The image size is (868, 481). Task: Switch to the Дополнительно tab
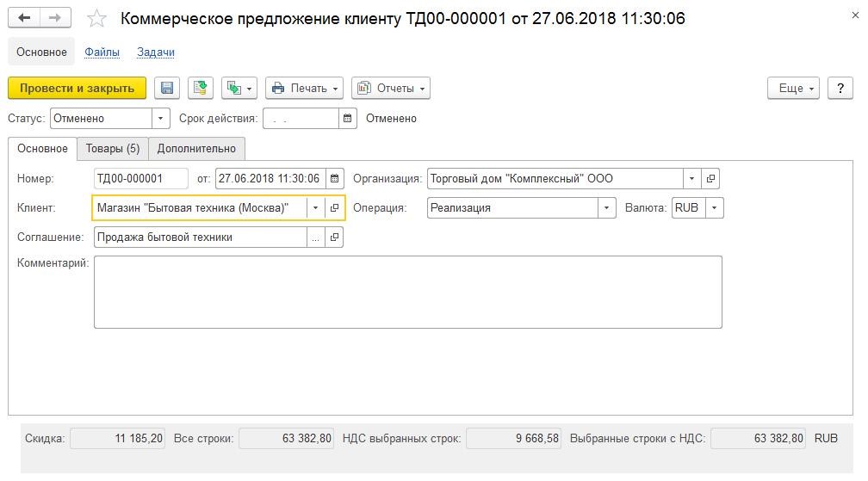[196, 149]
